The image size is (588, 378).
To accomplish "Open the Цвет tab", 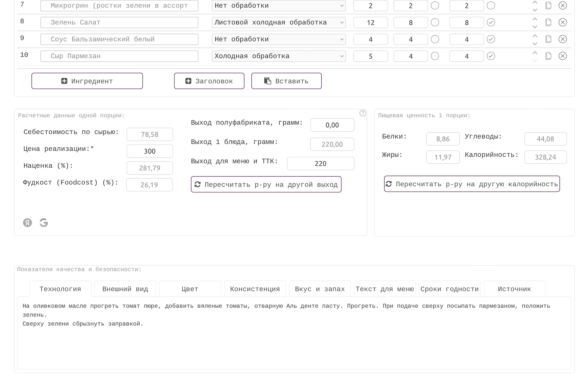I will pyautogui.click(x=190, y=289).
